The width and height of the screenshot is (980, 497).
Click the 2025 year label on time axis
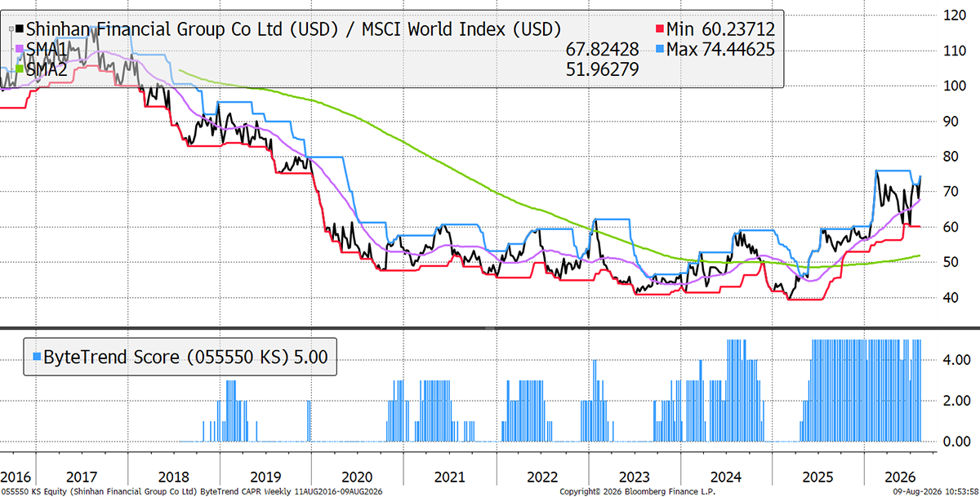[819, 476]
